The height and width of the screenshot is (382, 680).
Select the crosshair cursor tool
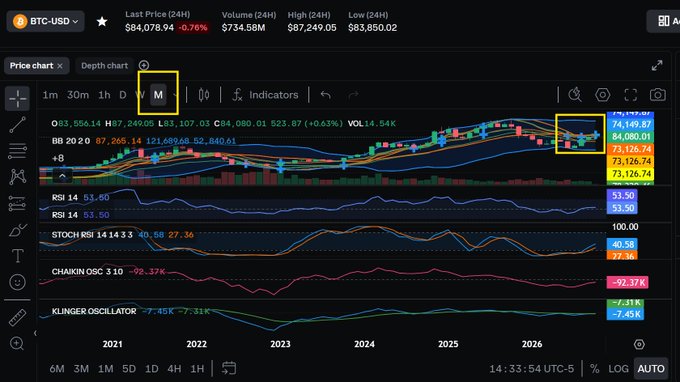pyautogui.click(x=17, y=98)
